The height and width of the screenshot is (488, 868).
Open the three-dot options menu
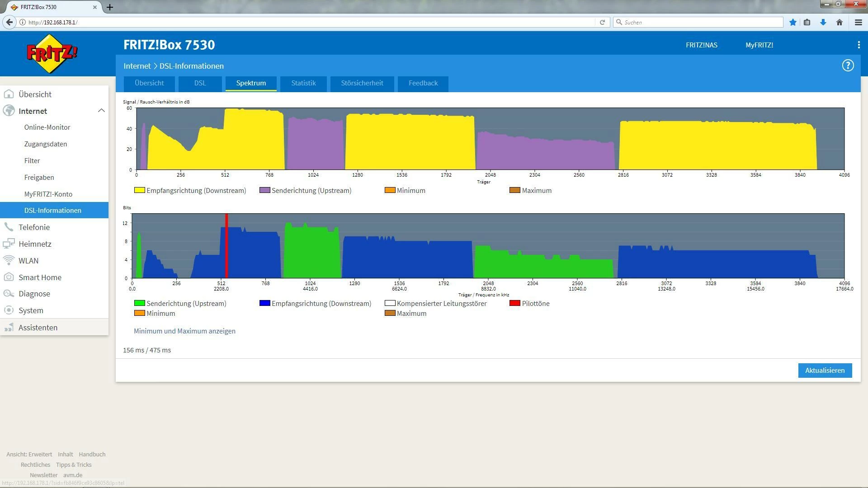click(859, 45)
